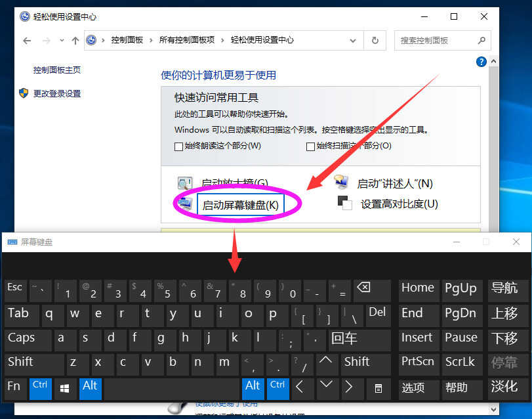Image resolution: width=532 pixels, height=419 pixels.
Task: Click the on-screen keyboard icon in quick tools
Action: click(186, 203)
